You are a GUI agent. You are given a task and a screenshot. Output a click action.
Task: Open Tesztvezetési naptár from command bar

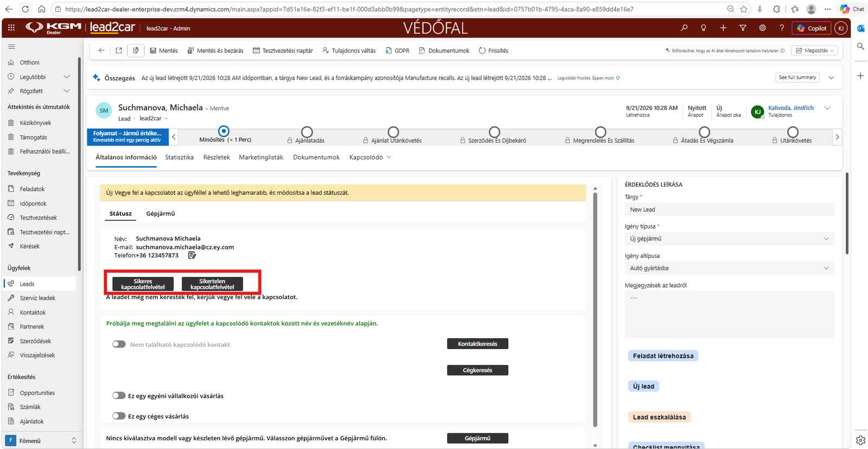(x=283, y=50)
